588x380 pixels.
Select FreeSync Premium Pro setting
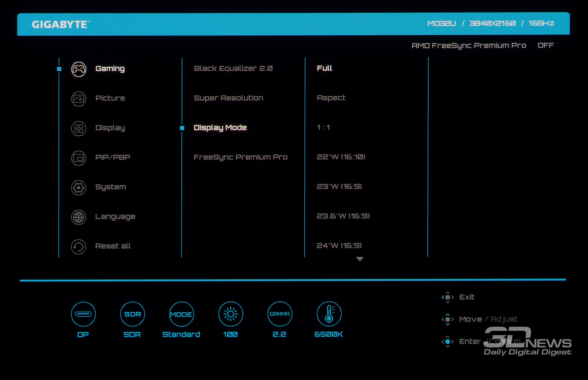pyautogui.click(x=240, y=157)
